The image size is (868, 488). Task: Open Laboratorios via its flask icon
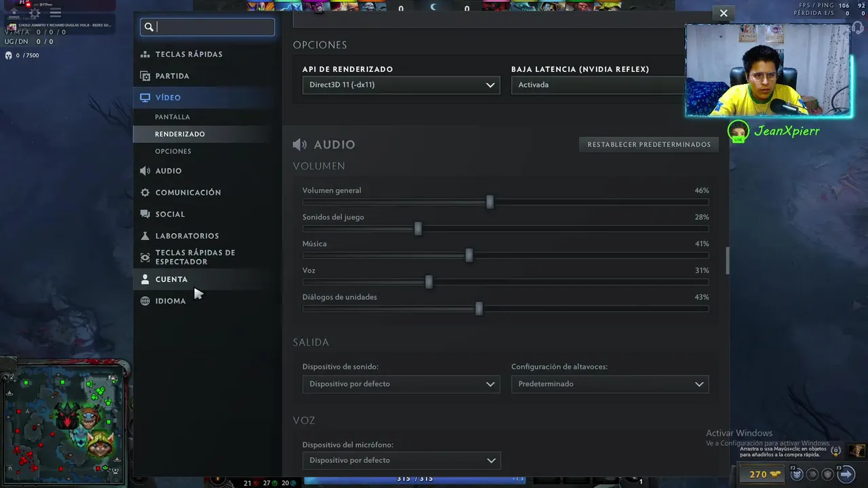(x=145, y=236)
